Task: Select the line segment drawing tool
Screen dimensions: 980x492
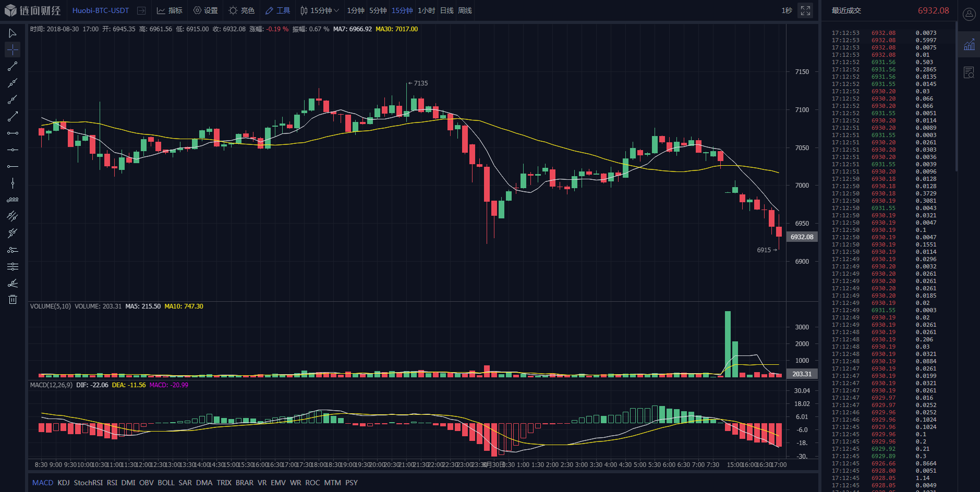Action: click(x=13, y=66)
